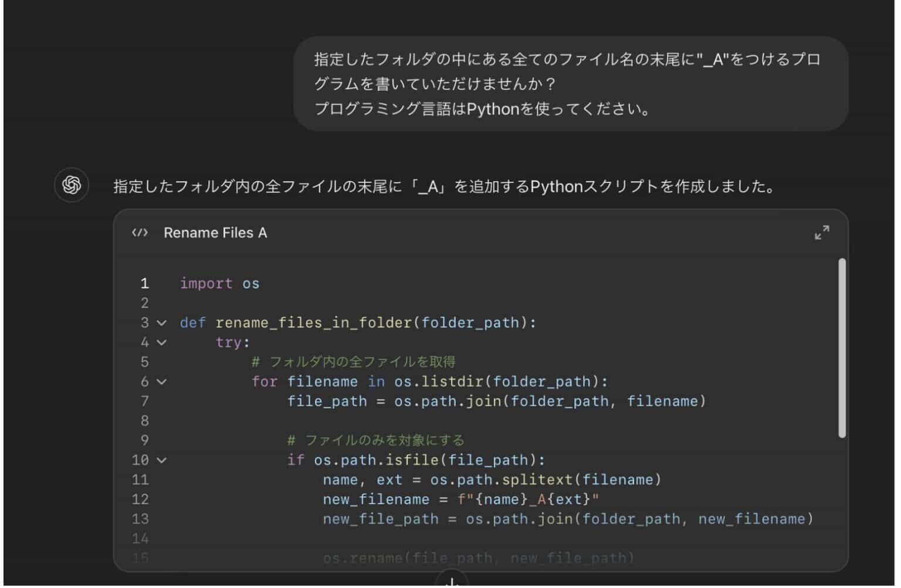
Task: Collapse the try block on line 4
Action: [x=162, y=342]
